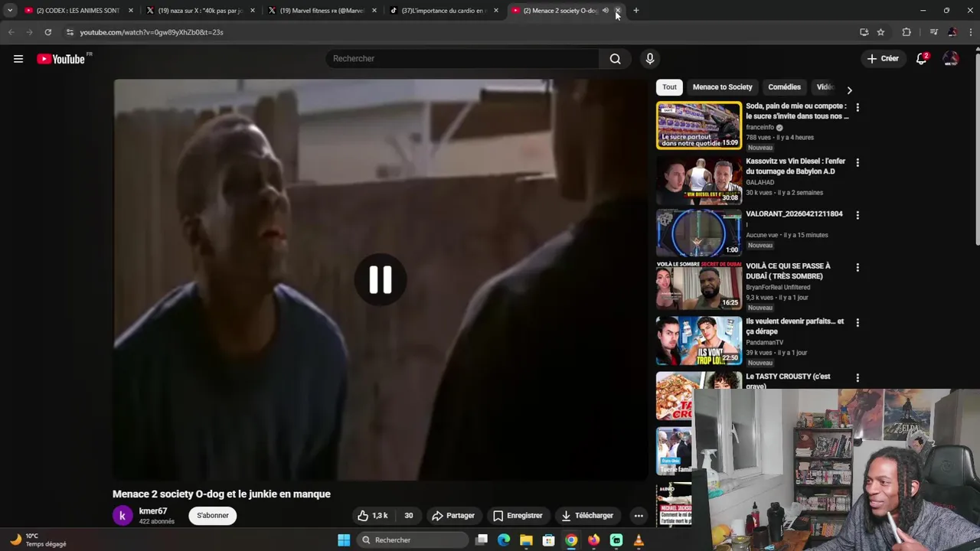Screen dimensions: 980x551
Task: Open the tab search dropdown arrow
Action: (9, 11)
